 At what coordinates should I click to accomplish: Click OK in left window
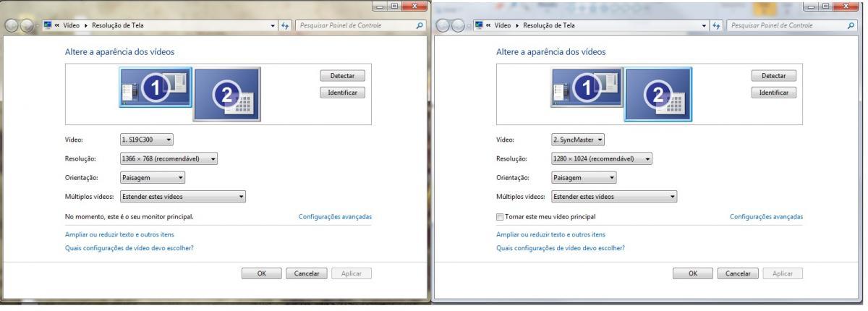(x=262, y=273)
